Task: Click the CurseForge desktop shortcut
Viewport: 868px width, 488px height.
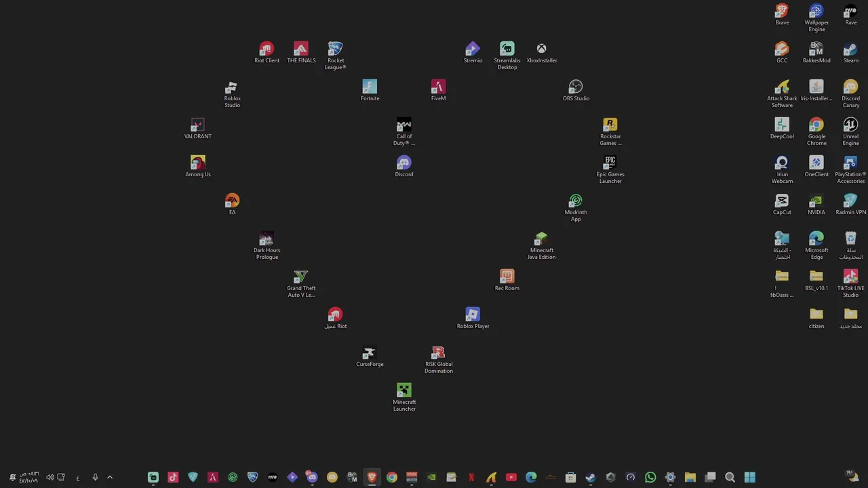Action: tap(370, 356)
